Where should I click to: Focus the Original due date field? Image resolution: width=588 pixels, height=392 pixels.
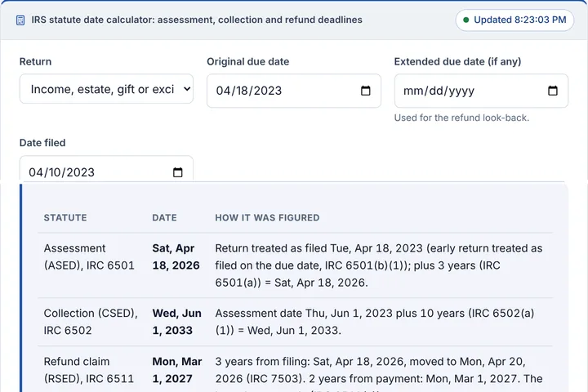tap(294, 91)
